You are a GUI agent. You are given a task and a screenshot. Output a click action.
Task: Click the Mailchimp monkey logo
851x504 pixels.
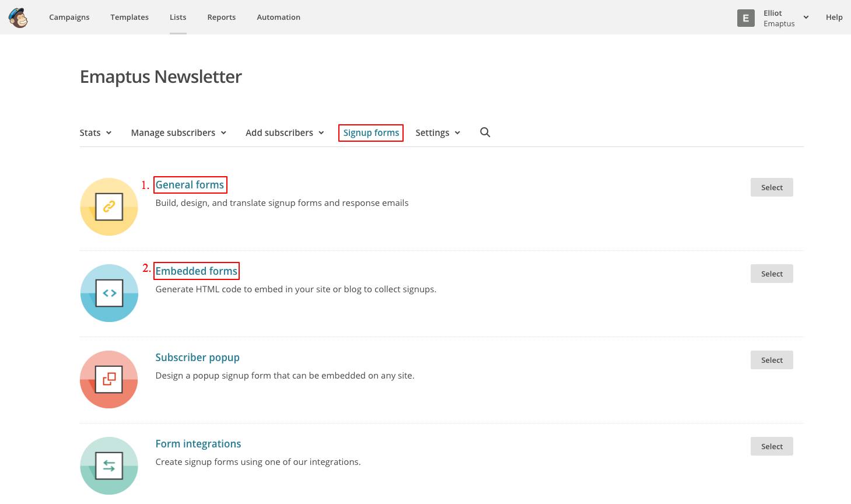tap(19, 17)
